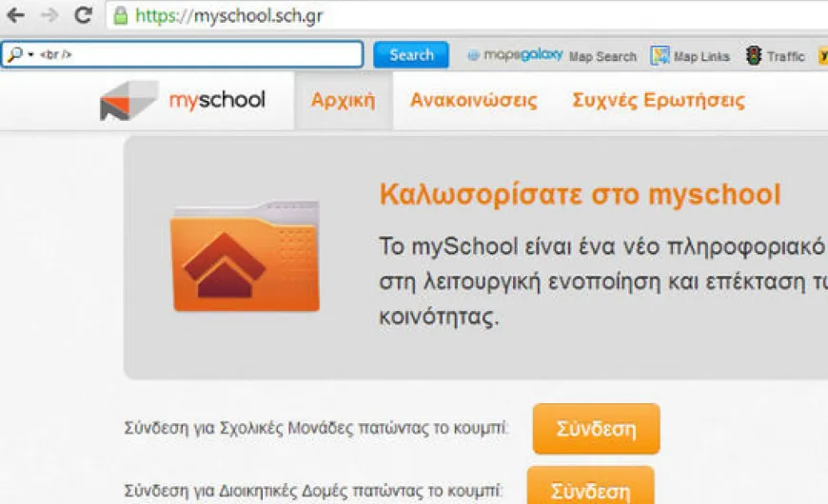Viewport: 828px width, 504px height.
Task: Open the search provider dropdown arrow
Action: pos(31,55)
